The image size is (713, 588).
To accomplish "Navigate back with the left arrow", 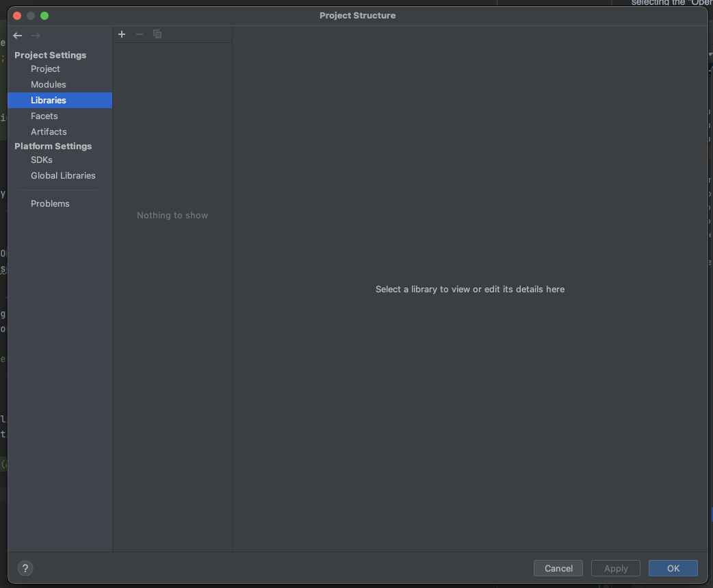I will [x=17, y=36].
